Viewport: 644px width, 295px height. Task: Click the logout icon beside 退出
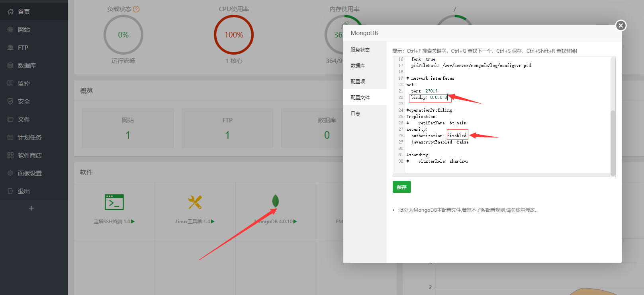[10, 191]
